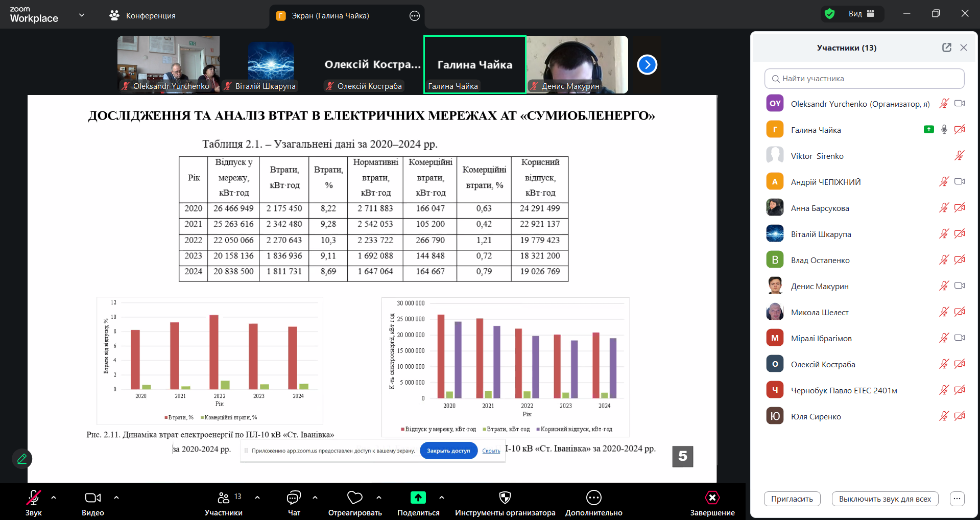Pop out the participants panel

[x=946, y=48]
